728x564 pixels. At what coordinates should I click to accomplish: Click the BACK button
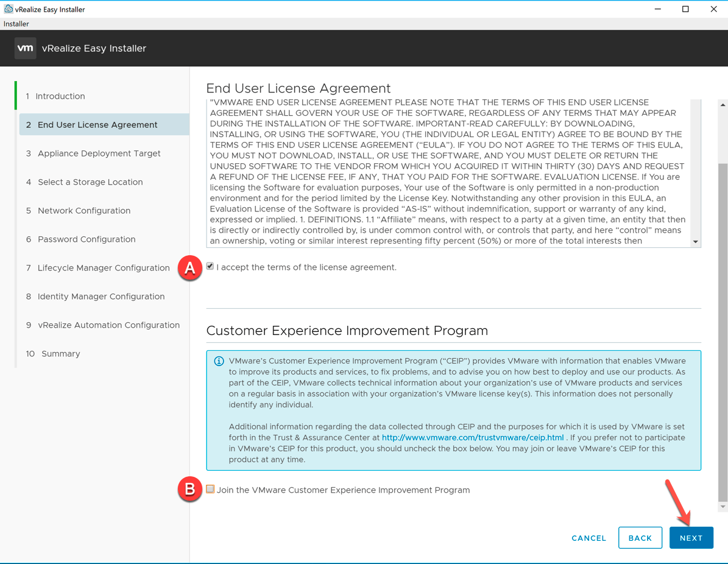pyautogui.click(x=640, y=538)
